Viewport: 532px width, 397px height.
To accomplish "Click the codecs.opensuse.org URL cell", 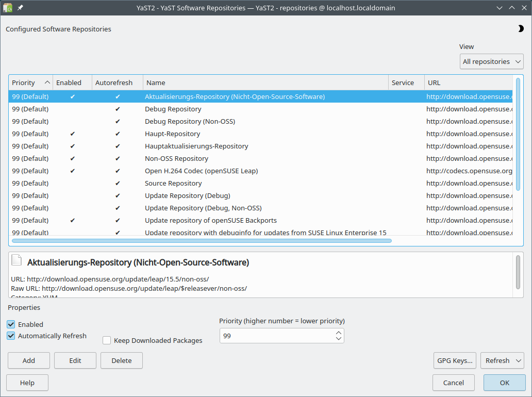I will [469, 171].
